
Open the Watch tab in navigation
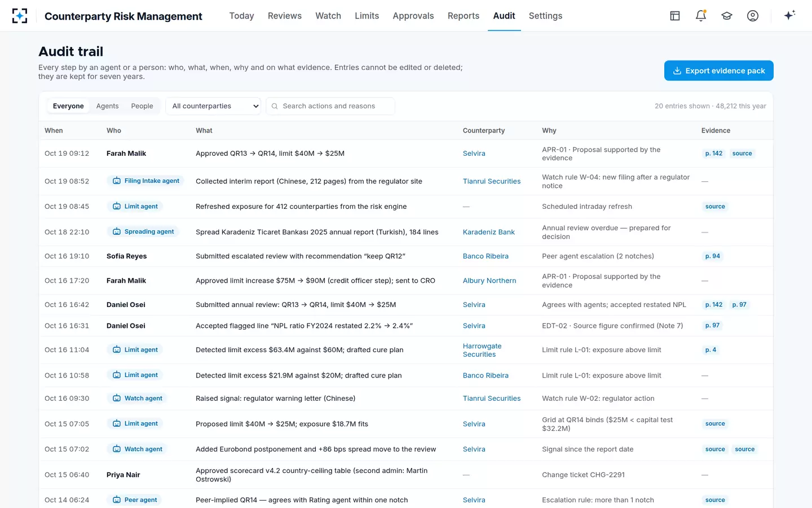328,16
